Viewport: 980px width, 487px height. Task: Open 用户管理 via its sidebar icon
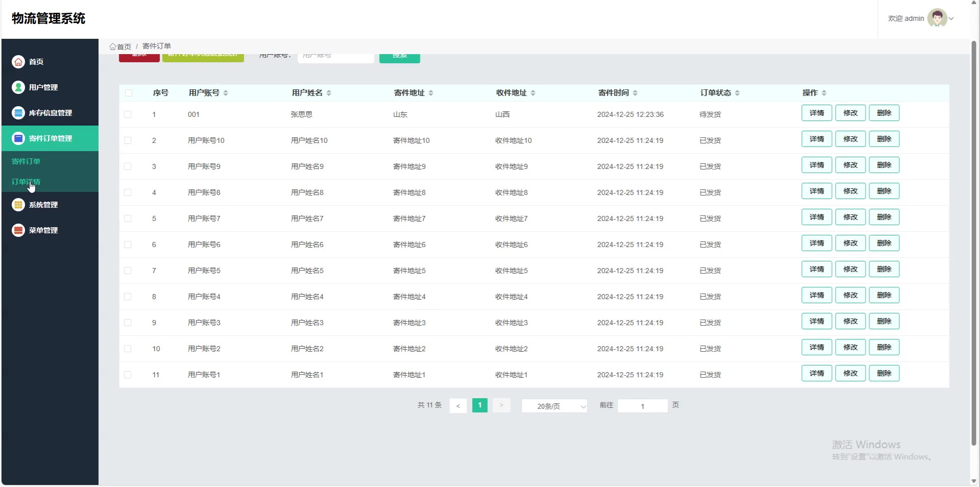(x=18, y=87)
